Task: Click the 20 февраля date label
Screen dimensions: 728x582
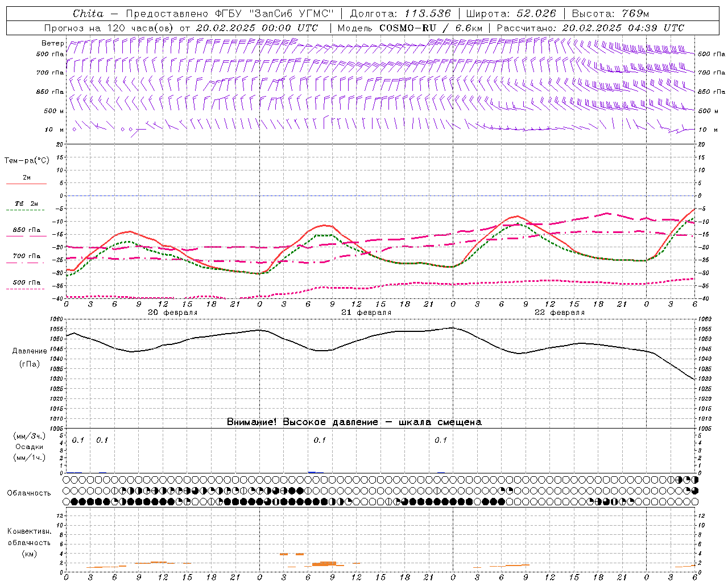Action: pyautogui.click(x=173, y=313)
